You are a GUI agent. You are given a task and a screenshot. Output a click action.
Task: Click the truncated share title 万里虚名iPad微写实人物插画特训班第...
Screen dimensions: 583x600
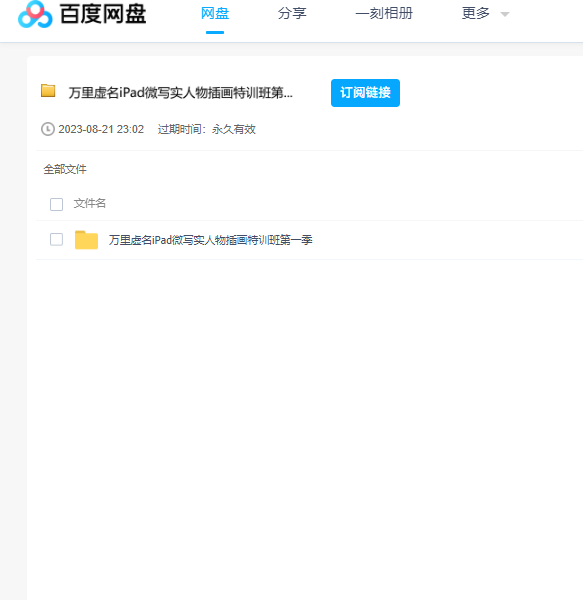click(181, 93)
